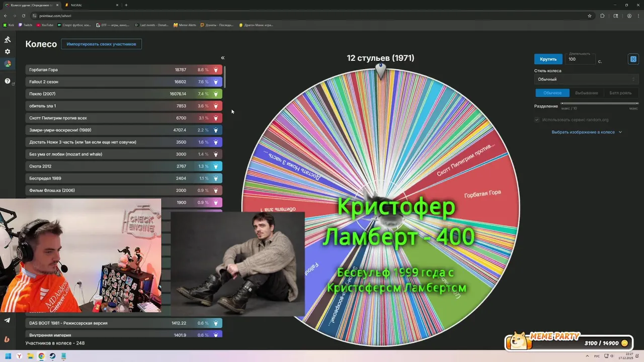Delete the обитель зла 1 entry
The width and height of the screenshot is (644, 362).
click(216, 106)
